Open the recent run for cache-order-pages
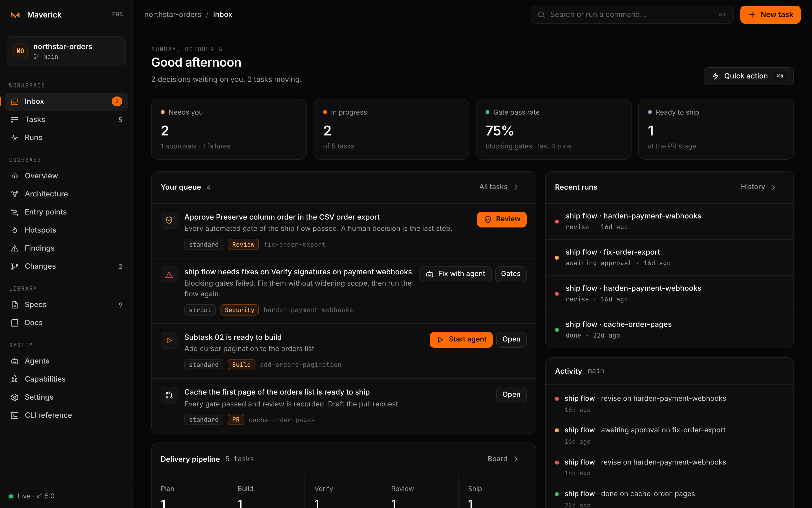 (669, 330)
